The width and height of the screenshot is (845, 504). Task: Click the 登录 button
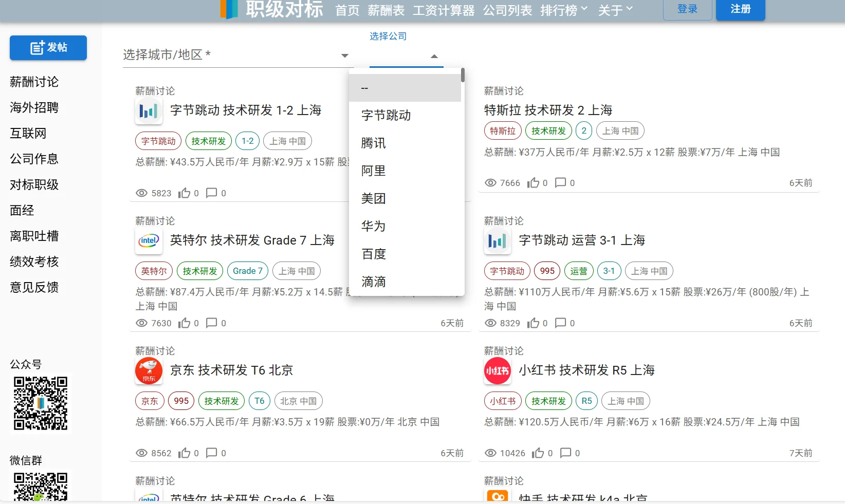coord(687,9)
